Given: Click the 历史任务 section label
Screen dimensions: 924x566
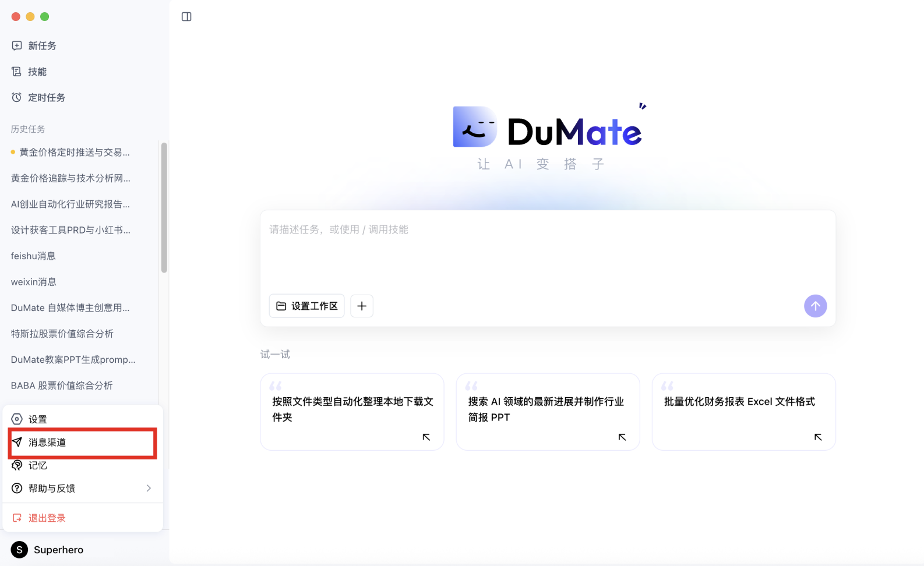Looking at the screenshot, I should [x=28, y=129].
